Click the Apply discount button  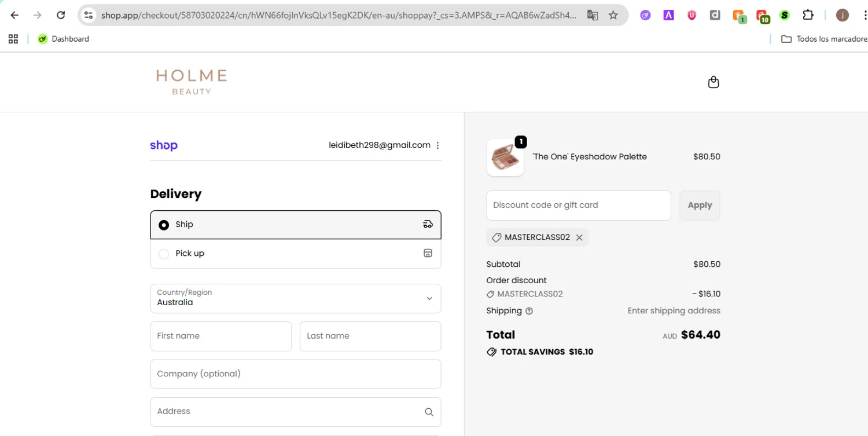click(x=700, y=205)
